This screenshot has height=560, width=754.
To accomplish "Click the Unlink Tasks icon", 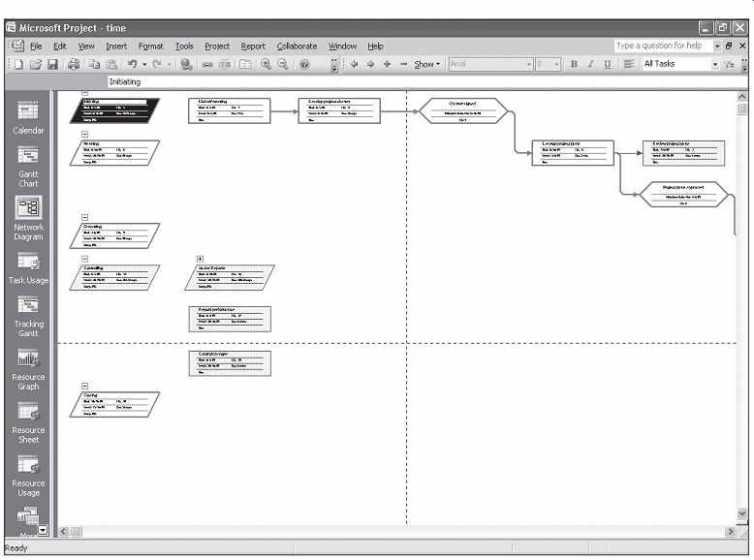I will coord(225,64).
